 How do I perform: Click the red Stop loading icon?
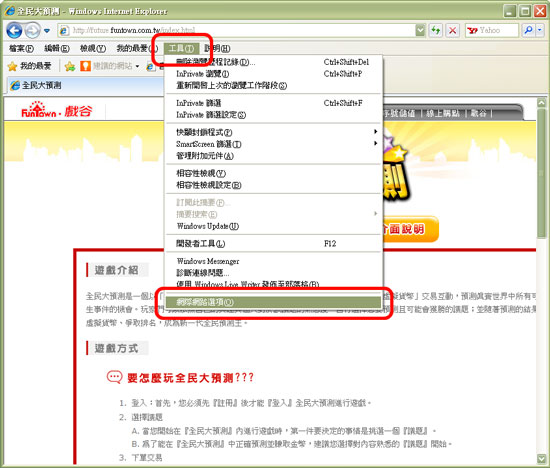pos(452,31)
